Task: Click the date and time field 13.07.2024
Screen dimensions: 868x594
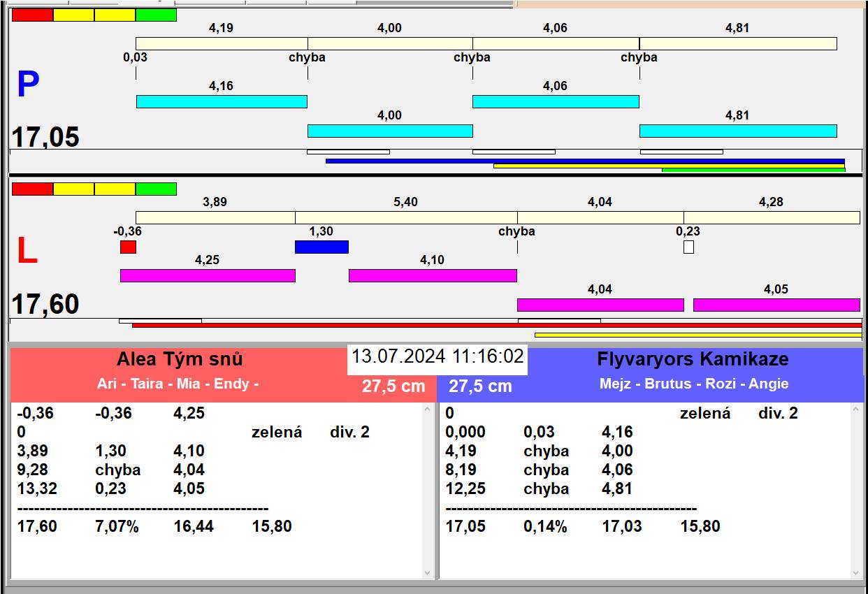Action: point(437,357)
